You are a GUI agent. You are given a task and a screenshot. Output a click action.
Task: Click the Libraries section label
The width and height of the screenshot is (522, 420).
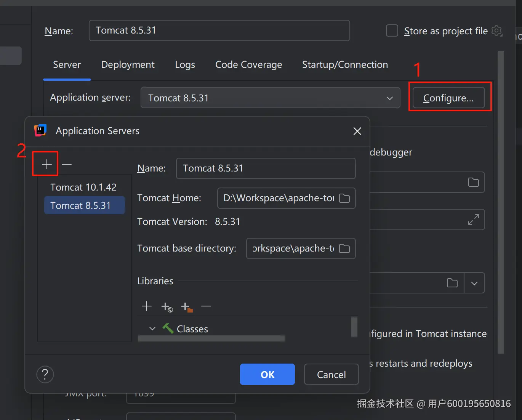tap(155, 281)
